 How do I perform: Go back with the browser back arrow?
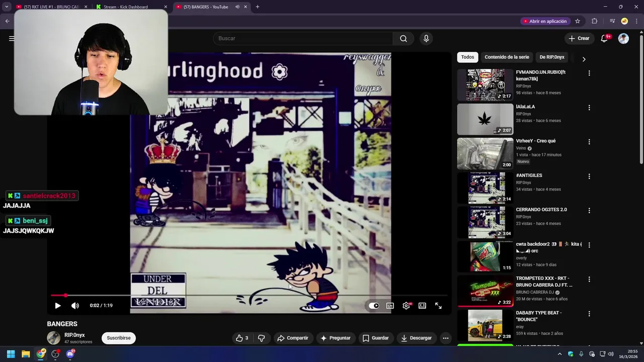[7, 21]
